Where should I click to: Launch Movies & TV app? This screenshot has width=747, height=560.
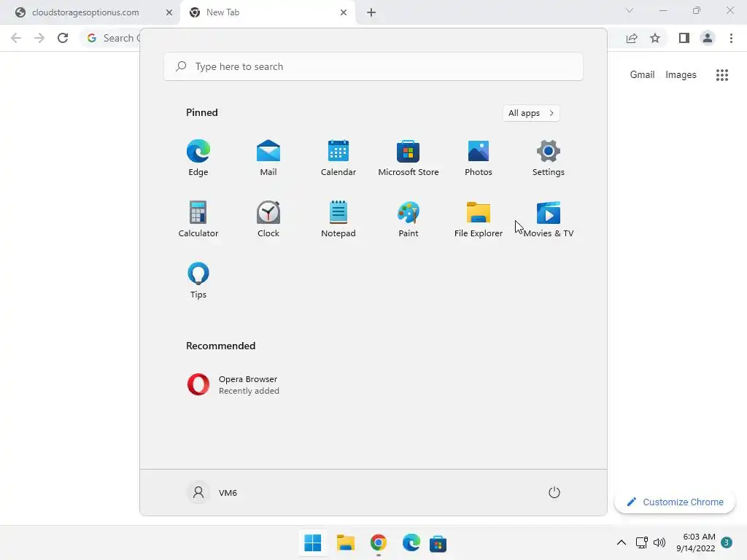549,219
